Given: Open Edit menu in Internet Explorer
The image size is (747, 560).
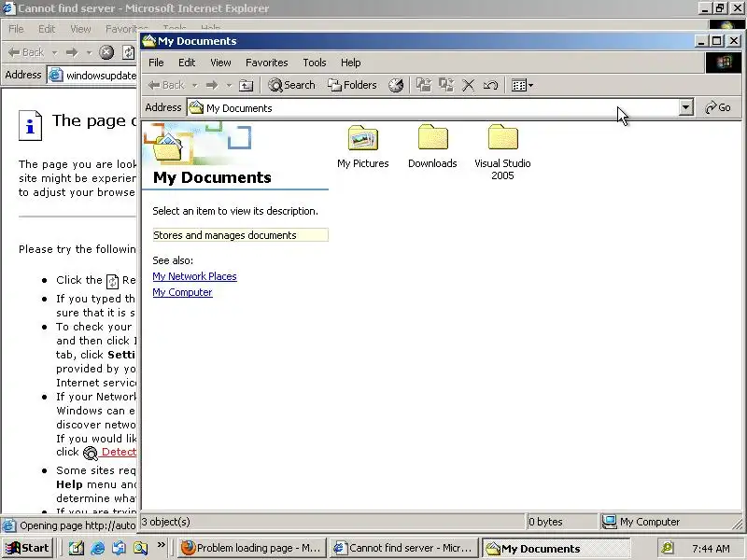Looking at the screenshot, I should (x=47, y=29).
